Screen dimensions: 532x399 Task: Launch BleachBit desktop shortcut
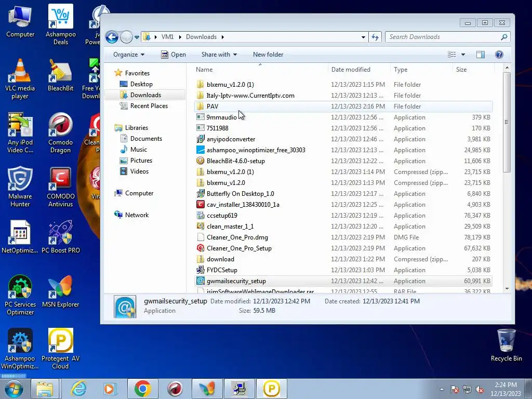[x=60, y=75]
